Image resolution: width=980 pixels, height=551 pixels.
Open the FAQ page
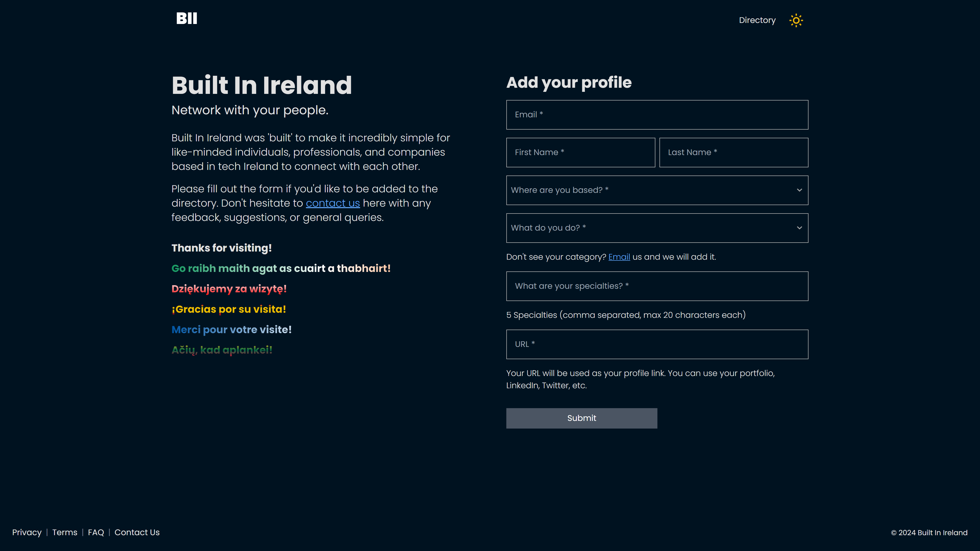pyautogui.click(x=96, y=532)
